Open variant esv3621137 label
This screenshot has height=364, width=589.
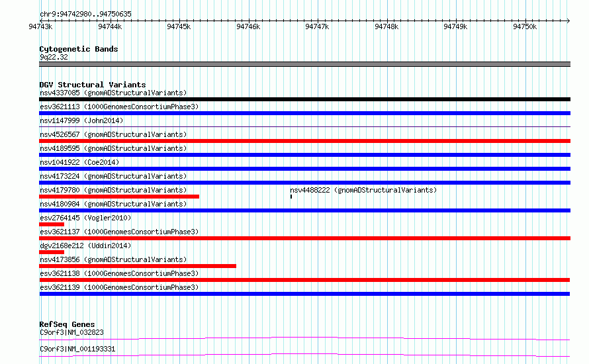[x=119, y=232]
